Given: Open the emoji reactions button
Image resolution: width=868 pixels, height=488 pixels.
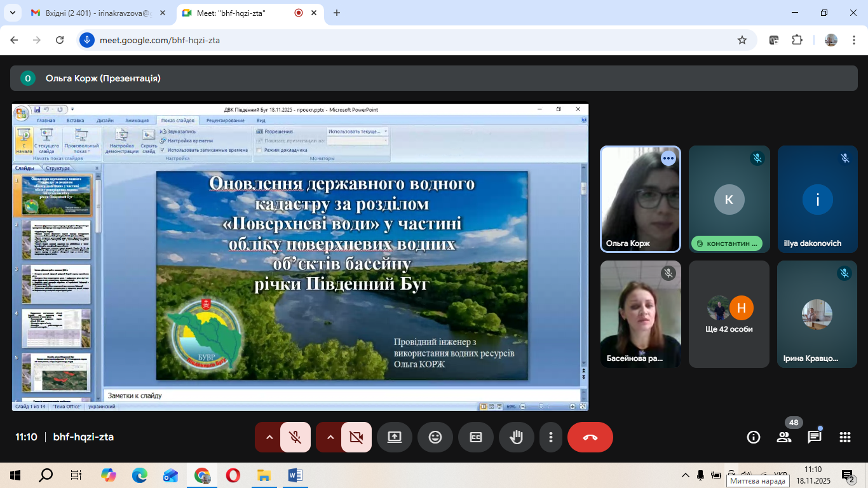Looking at the screenshot, I should 435,437.
